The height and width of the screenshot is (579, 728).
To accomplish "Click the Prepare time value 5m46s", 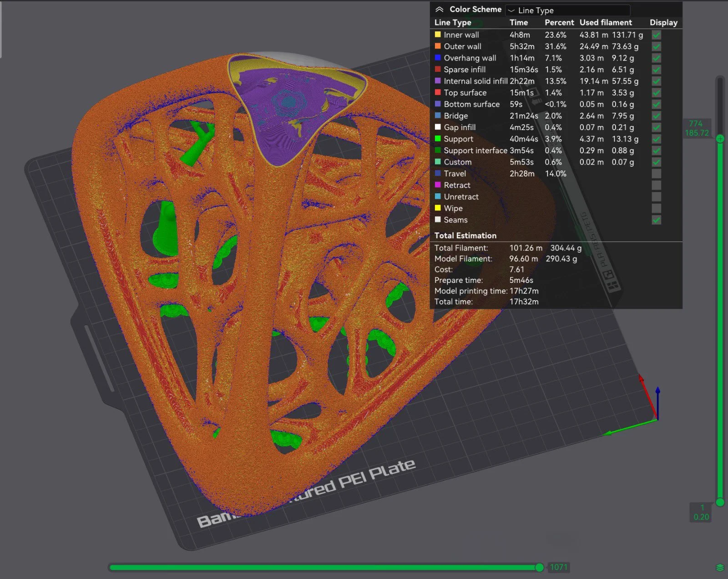I will [521, 280].
